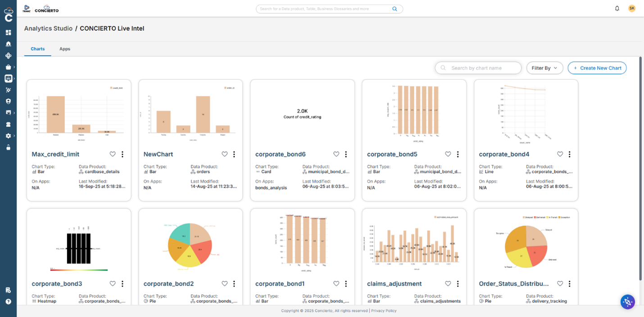Favorite the Max_credit_limit chart
Image resolution: width=644 pixels, height=317 pixels.
coord(112,154)
